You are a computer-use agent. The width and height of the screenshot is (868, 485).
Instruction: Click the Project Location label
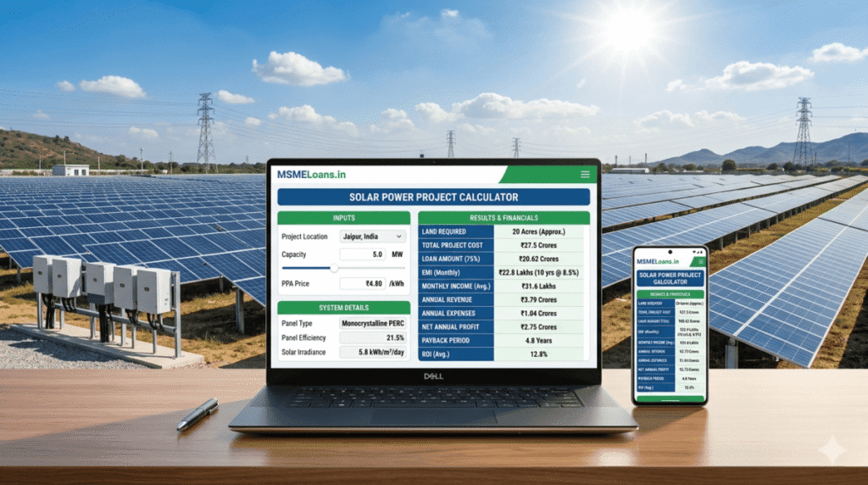[304, 237]
